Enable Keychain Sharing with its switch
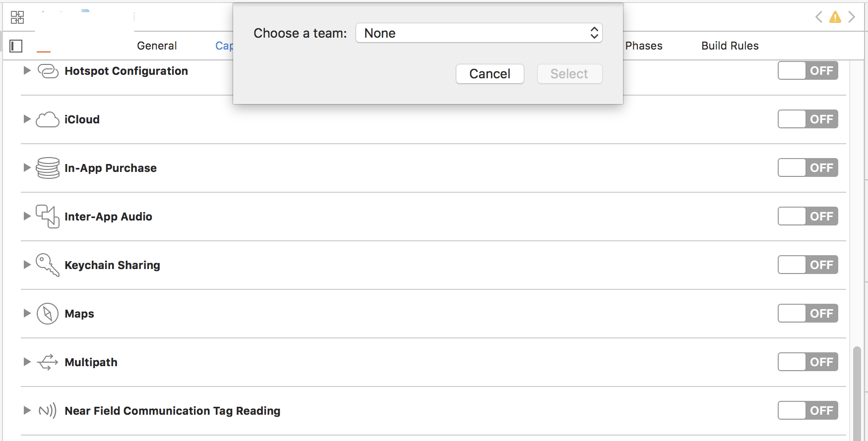Viewport: 868px width, 441px height. (x=807, y=265)
